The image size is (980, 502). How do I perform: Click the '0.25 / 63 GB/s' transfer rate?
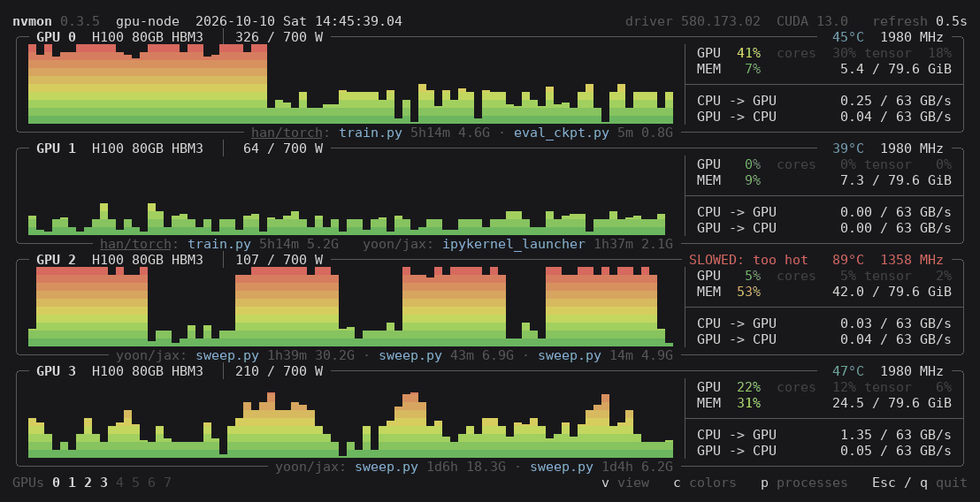click(x=896, y=101)
